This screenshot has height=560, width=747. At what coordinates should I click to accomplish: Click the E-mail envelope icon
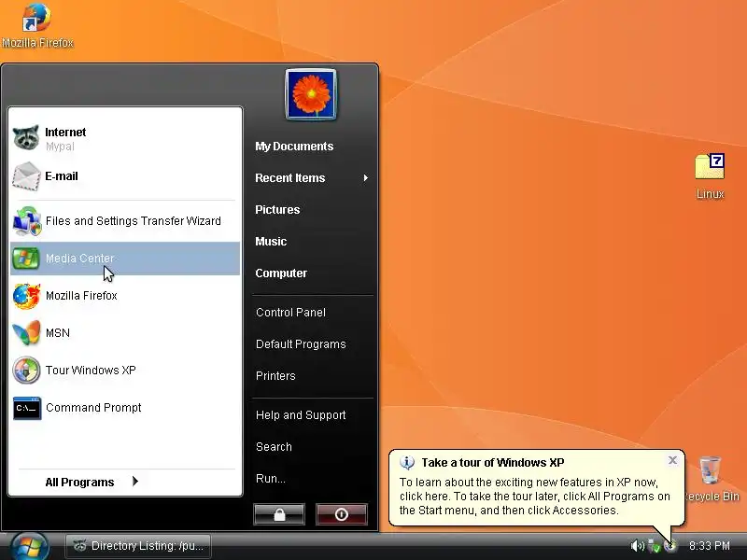26,176
